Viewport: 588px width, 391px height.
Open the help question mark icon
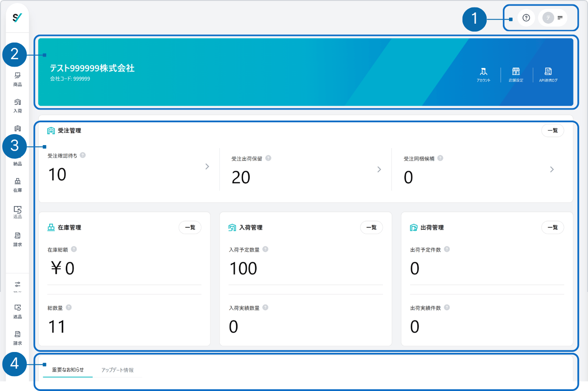[526, 18]
